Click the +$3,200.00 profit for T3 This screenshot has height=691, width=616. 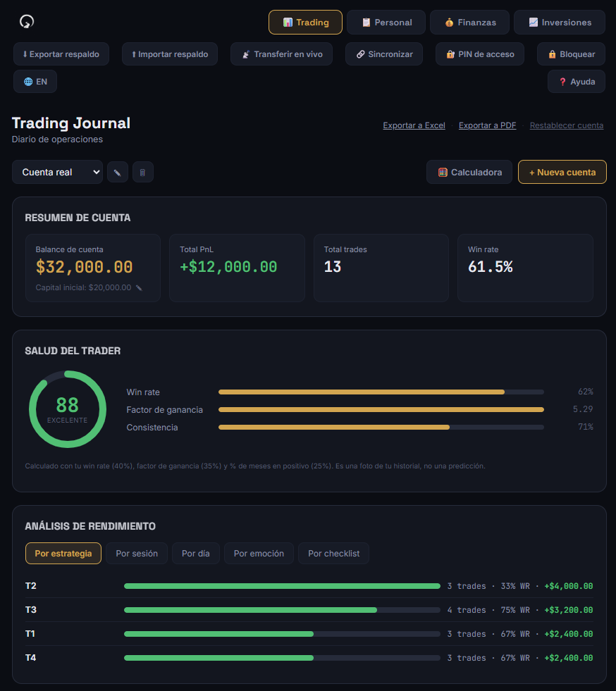(568, 610)
